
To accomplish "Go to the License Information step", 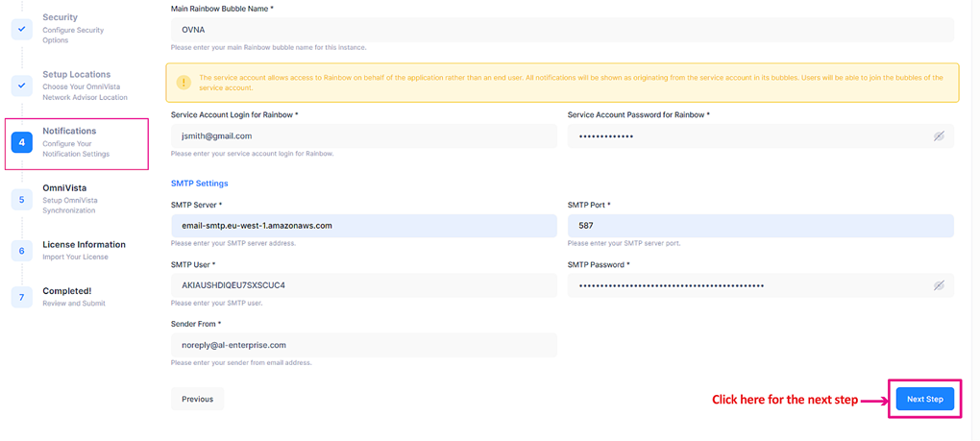I will (84, 245).
